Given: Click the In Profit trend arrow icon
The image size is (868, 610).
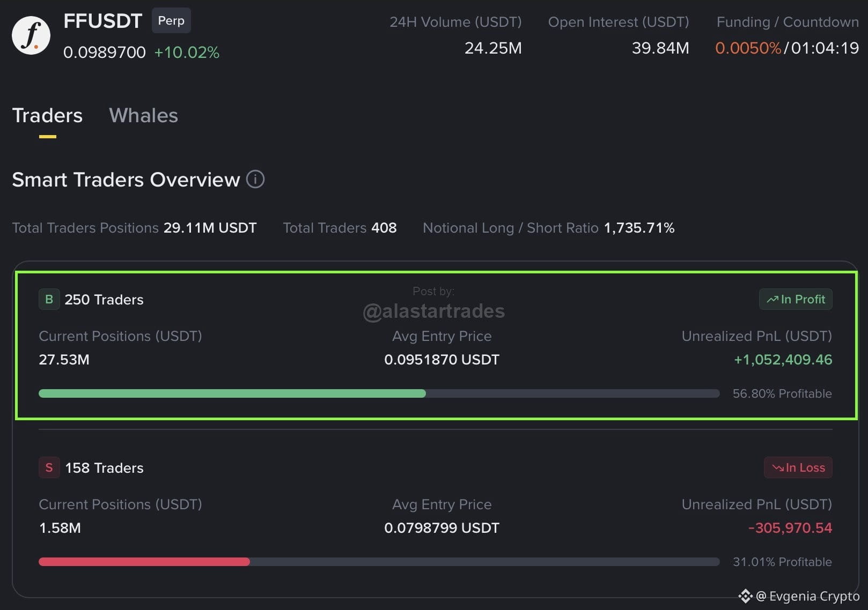Looking at the screenshot, I should 773,299.
